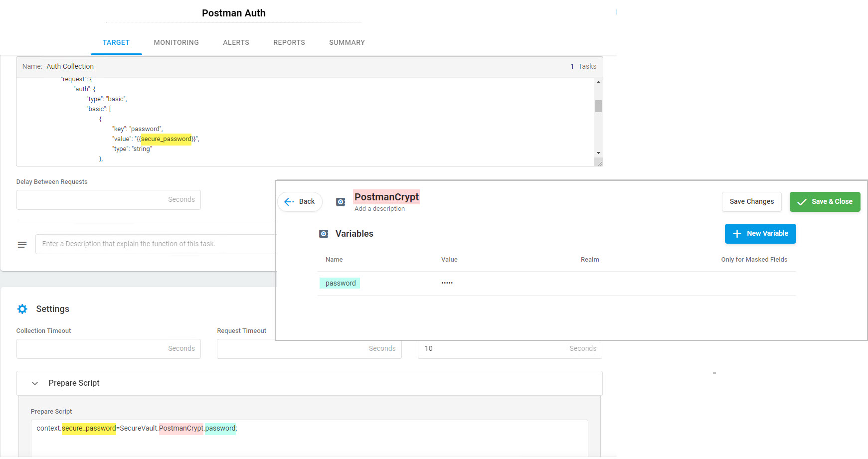868x459 pixels.
Task: Click the vault icon next to Variables
Action: [x=324, y=234]
